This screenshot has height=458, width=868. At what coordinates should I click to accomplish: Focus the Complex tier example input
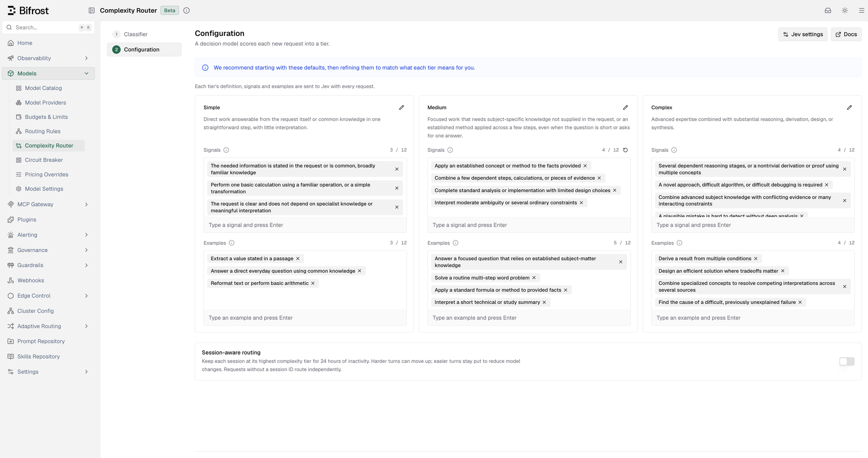[753, 318]
